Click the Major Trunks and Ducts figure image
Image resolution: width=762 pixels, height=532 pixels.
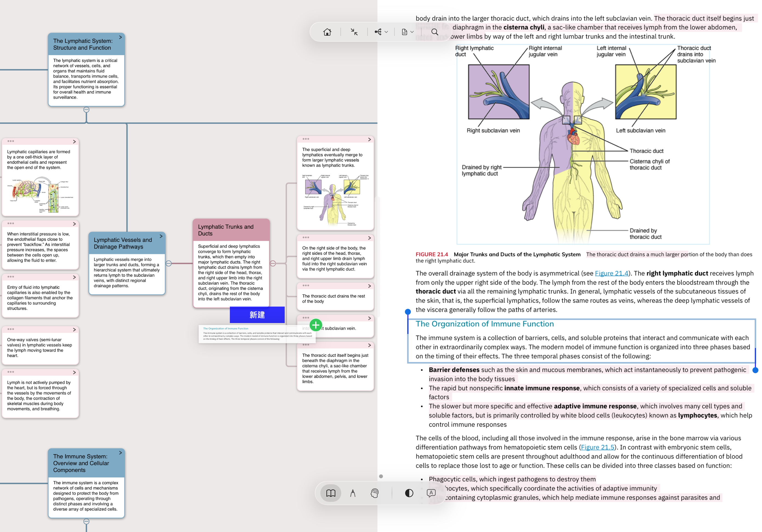point(583,144)
